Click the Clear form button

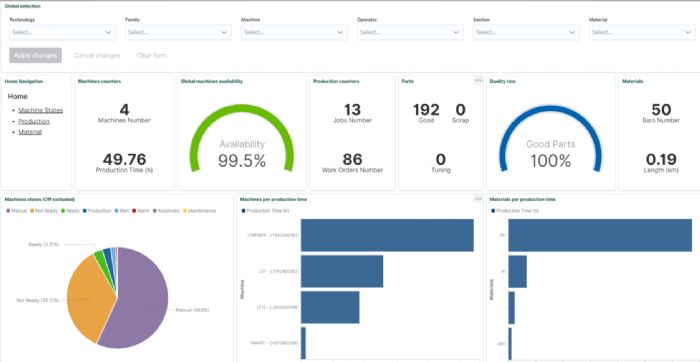click(151, 55)
